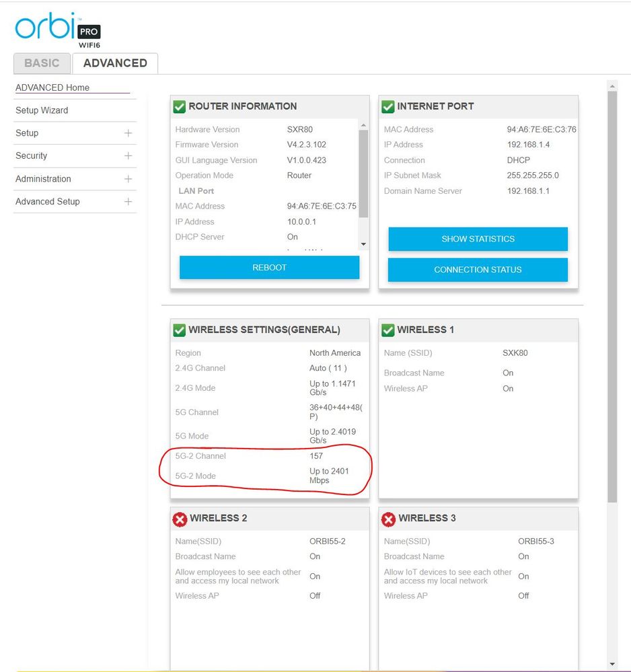Click the 2.4G Channel value Auto ( 11 )
The height and width of the screenshot is (672, 631).
pyautogui.click(x=328, y=368)
